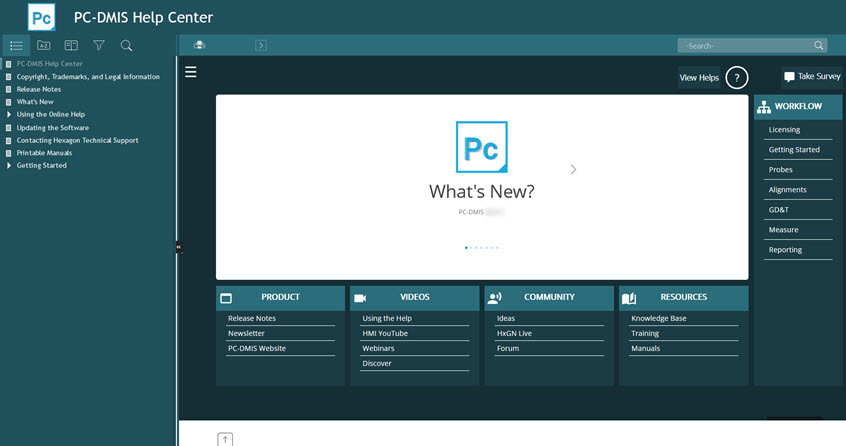This screenshot has width=846, height=446.
Task: Click the Print icon in toolbar
Action: pyautogui.click(x=200, y=45)
